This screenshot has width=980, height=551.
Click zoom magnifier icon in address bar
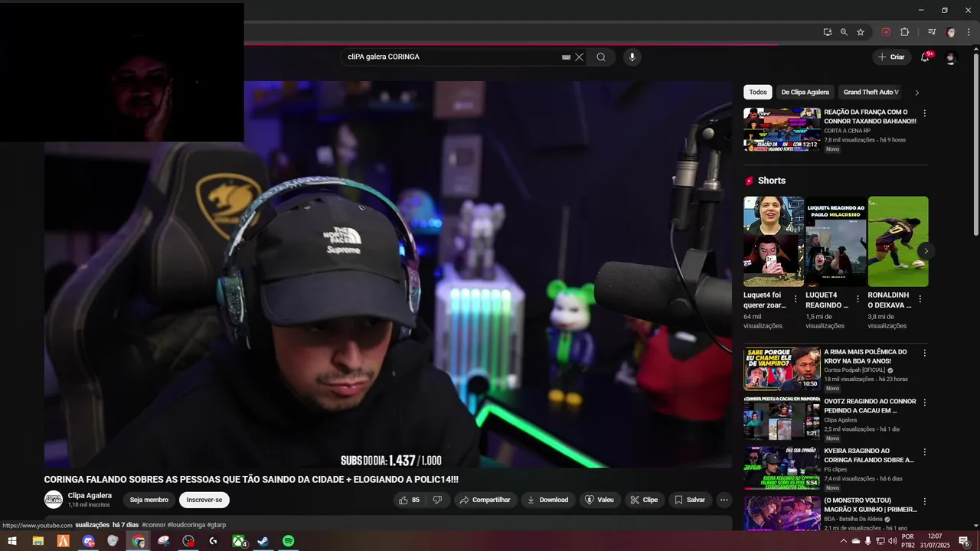point(844,32)
